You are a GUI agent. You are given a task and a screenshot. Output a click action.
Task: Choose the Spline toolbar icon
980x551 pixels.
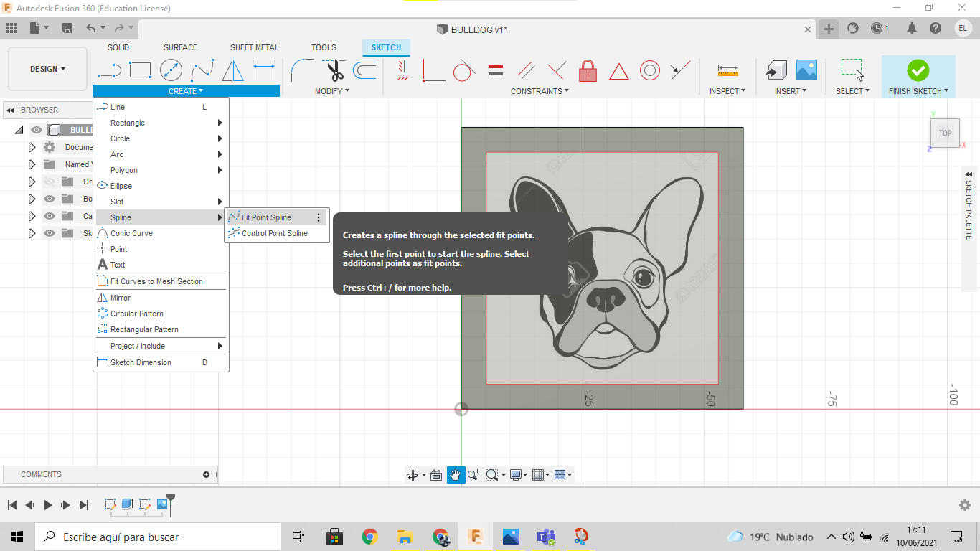[202, 70]
